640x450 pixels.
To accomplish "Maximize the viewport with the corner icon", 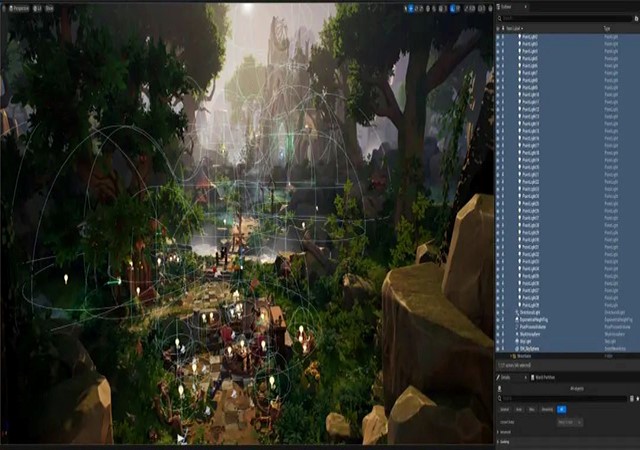I will click(x=490, y=9).
